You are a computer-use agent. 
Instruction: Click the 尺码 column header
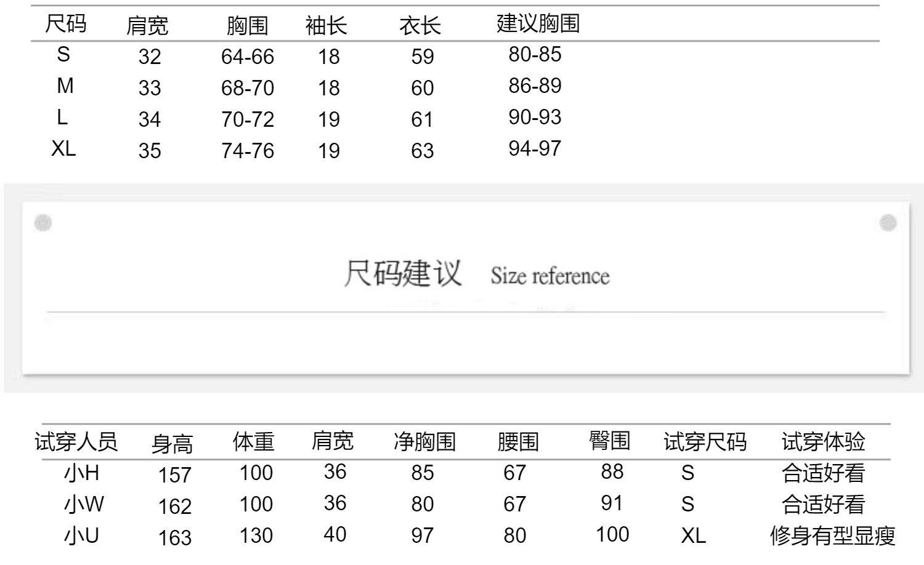(x=65, y=24)
